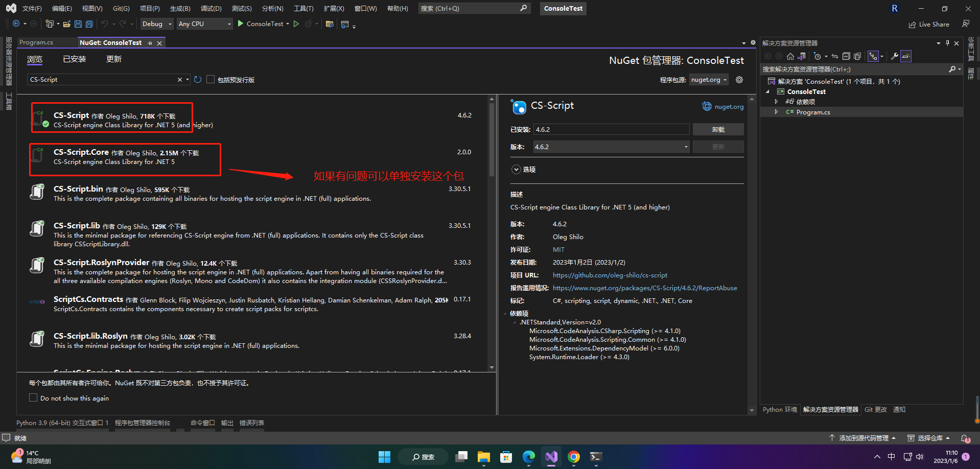Open the Debug configuration dropdown
Screen dimensions: 980x469
[157, 24]
